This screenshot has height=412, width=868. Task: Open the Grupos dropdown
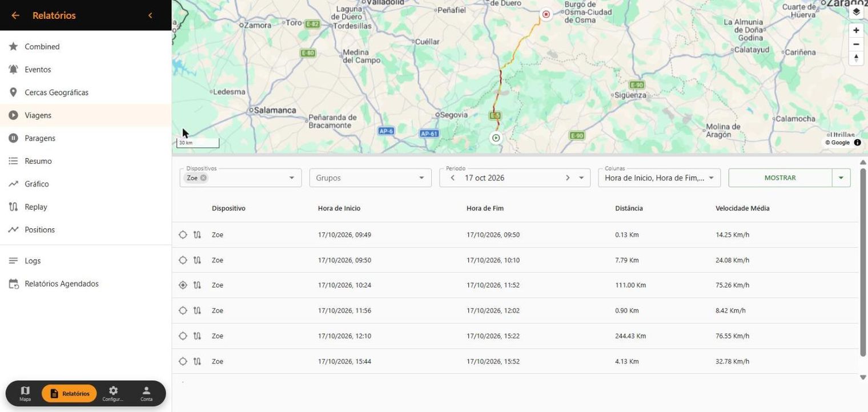[370, 178]
